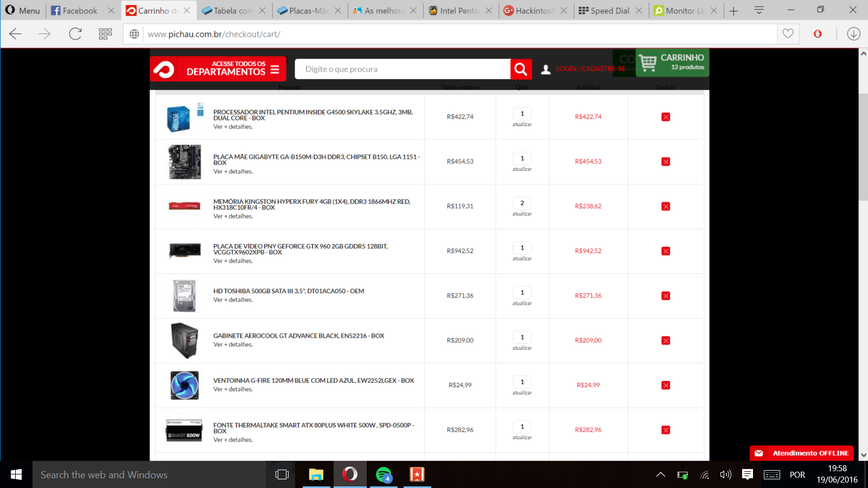The image size is (868, 488).
Task: Go back with the browser back arrow
Action: [x=15, y=34]
